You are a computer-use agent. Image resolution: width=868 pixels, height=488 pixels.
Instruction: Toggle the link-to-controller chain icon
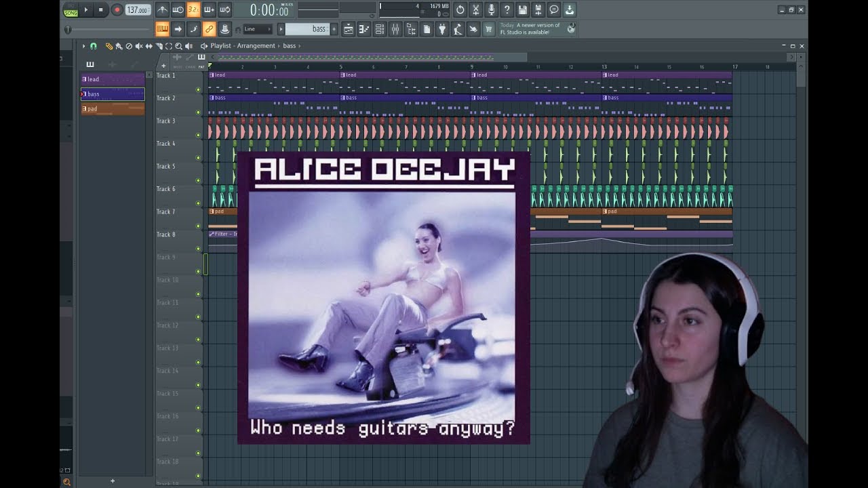click(x=209, y=28)
